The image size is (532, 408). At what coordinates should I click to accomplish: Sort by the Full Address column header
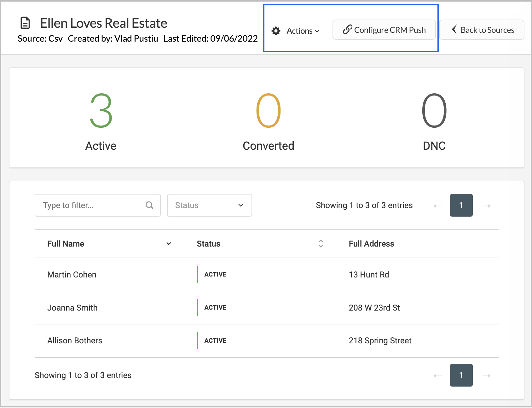click(371, 244)
